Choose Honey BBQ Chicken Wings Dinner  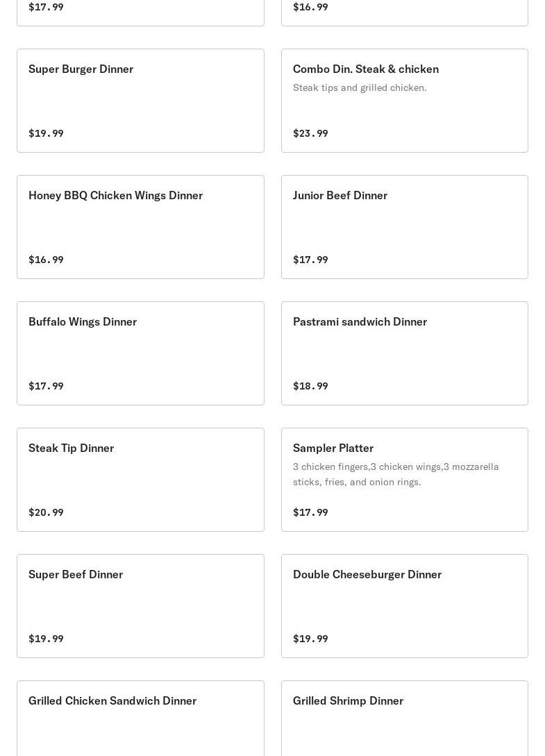[x=140, y=226]
